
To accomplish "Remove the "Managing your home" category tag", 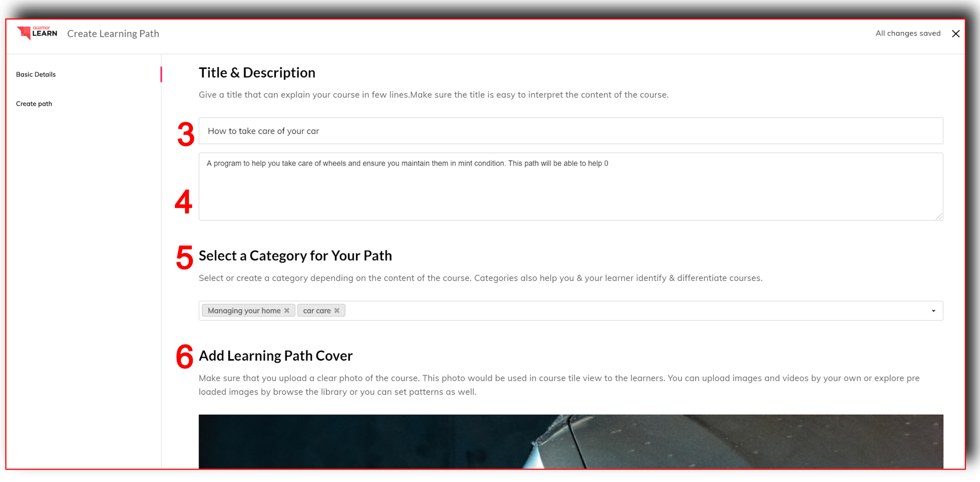I will [287, 311].
